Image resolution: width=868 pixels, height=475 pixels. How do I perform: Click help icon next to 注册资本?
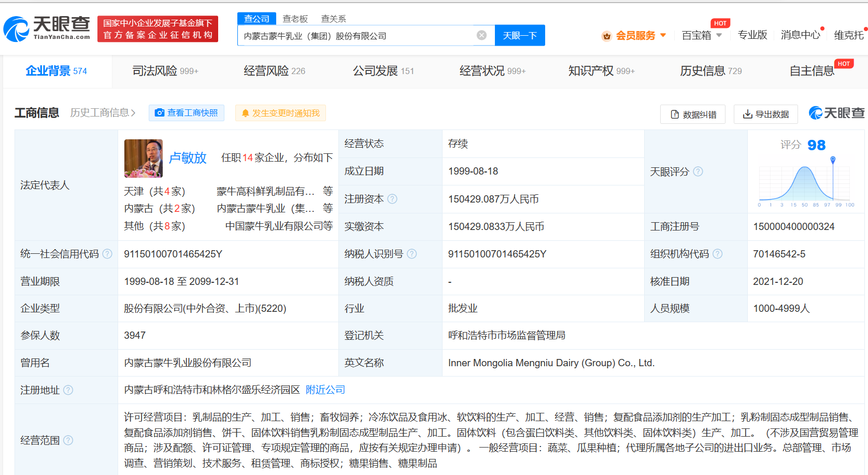point(392,199)
